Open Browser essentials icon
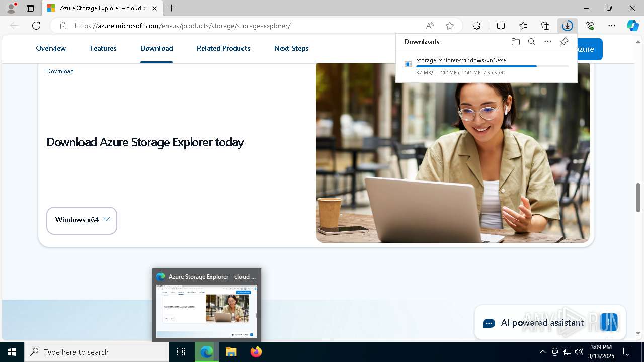 point(590,26)
